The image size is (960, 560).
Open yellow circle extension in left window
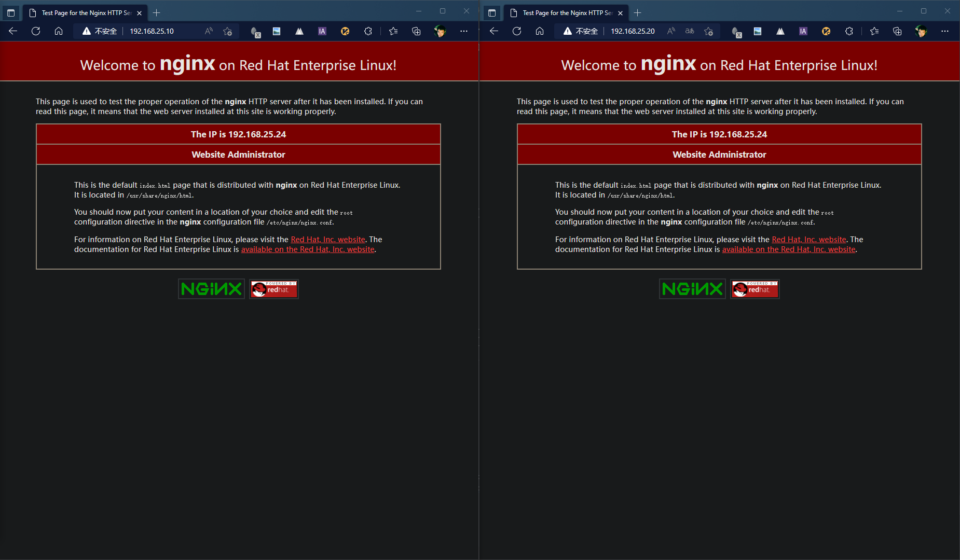coord(345,31)
